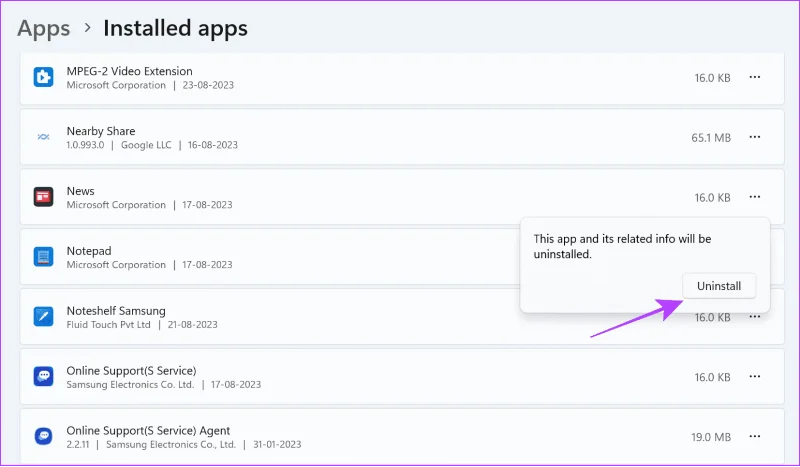Click the 65.1 MB size of Nearby Share

711,138
